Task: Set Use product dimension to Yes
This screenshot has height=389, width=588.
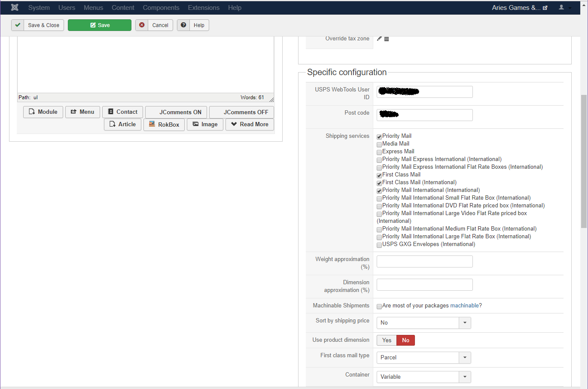Action: coord(387,340)
